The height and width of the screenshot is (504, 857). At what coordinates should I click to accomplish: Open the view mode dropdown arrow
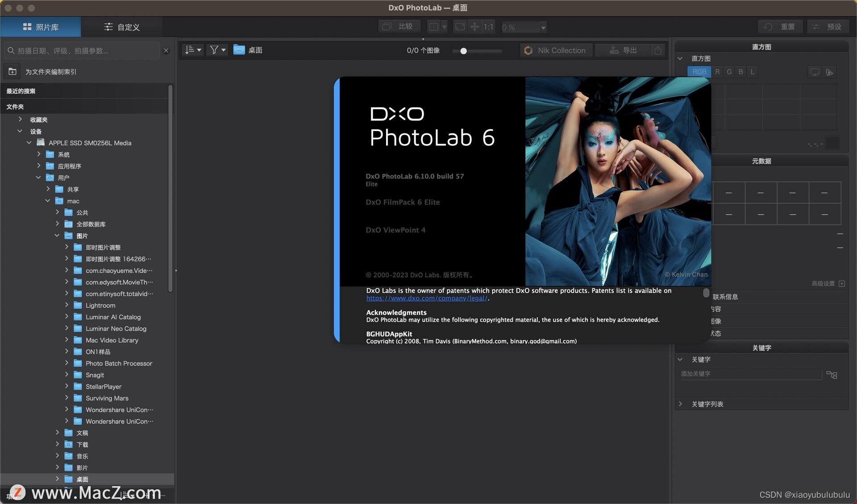tap(444, 27)
